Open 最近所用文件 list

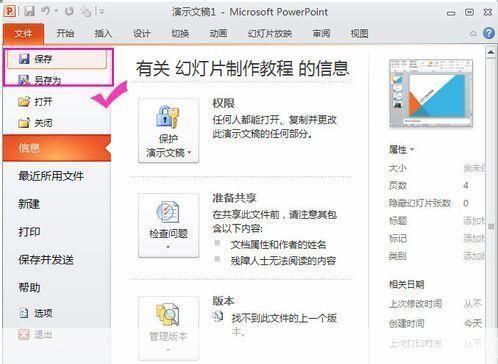tap(51, 176)
